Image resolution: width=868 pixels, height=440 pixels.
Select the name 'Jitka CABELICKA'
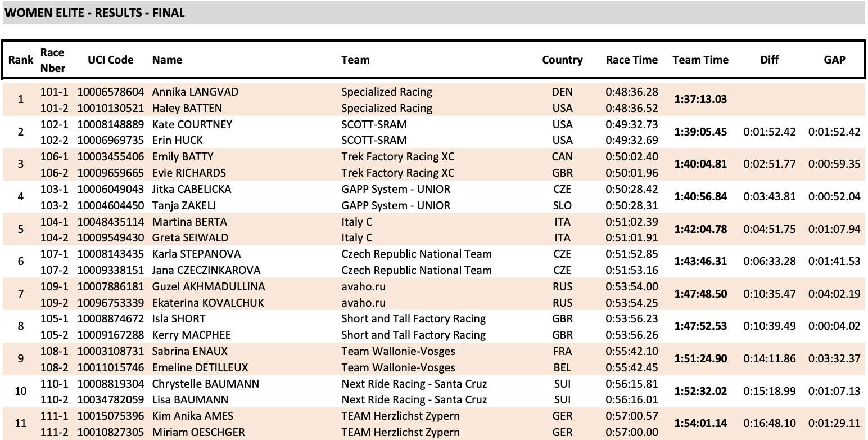pos(192,189)
